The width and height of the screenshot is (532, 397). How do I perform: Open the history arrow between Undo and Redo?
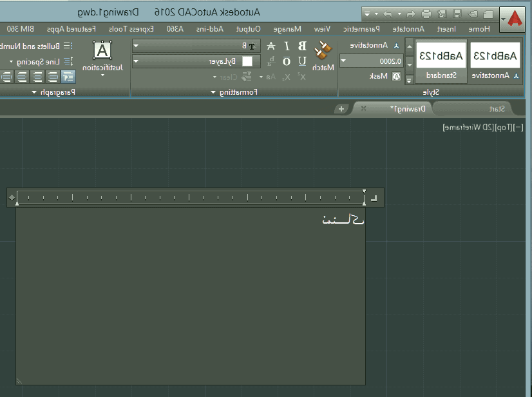pyautogui.click(x=399, y=14)
